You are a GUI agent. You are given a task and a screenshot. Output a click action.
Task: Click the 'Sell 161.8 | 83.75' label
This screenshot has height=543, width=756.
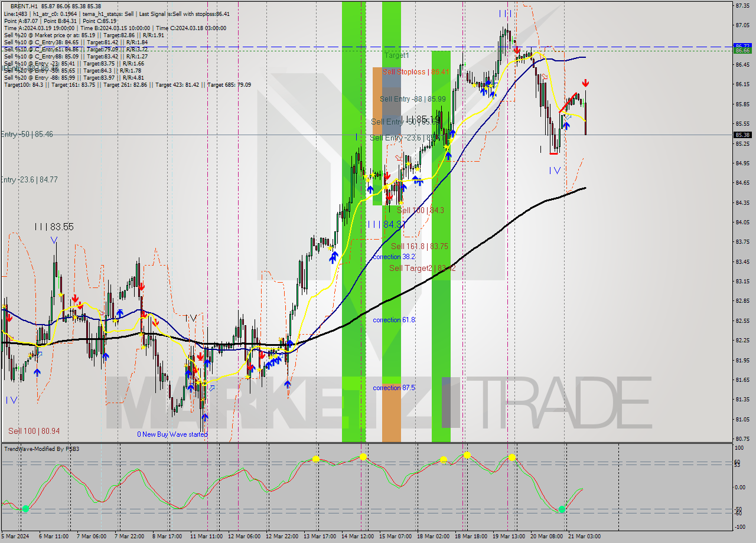(419, 246)
